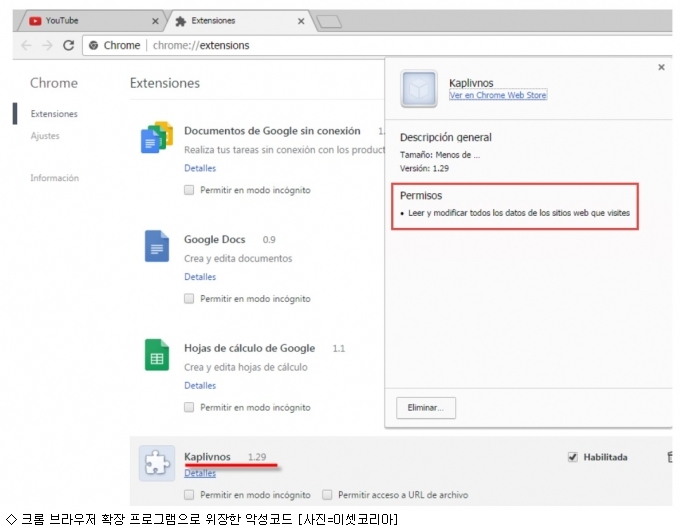Click the Eliminar... button

click(426, 408)
